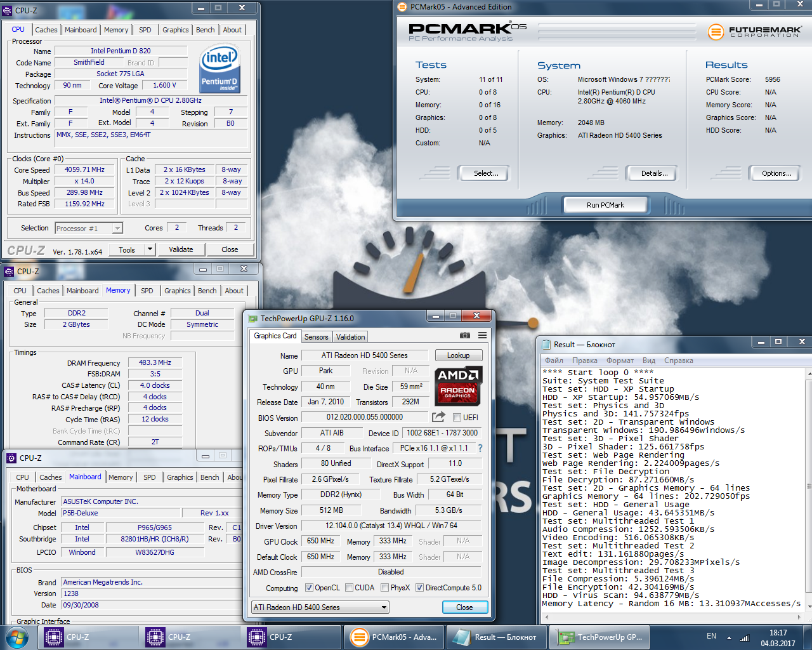The image size is (812, 650).
Task: Click the Driver Version field in GPU-Z
Action: 391,526
